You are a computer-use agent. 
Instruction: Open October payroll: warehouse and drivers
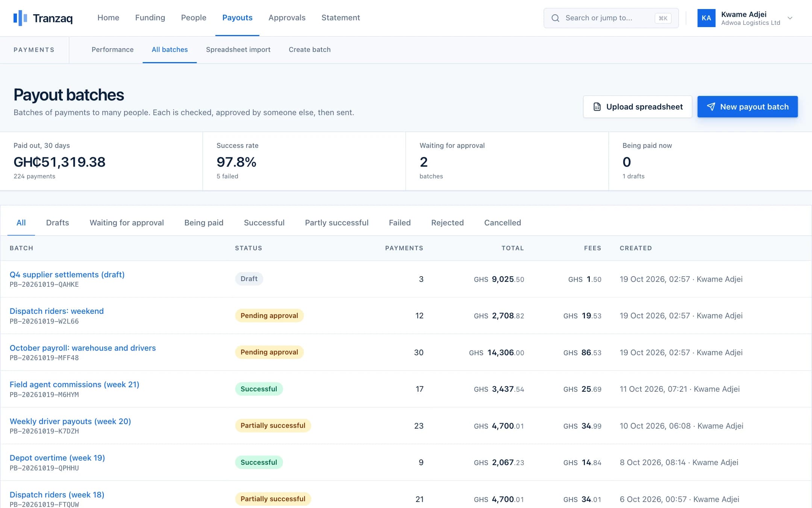82,348
